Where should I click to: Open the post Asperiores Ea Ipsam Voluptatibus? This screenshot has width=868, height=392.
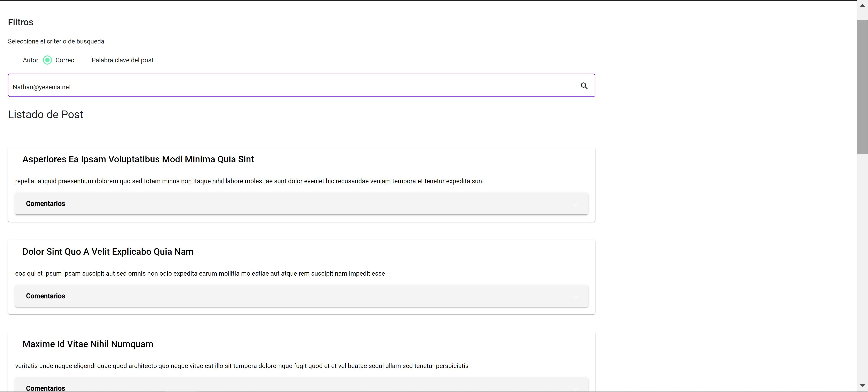click(x=138, y=159)
